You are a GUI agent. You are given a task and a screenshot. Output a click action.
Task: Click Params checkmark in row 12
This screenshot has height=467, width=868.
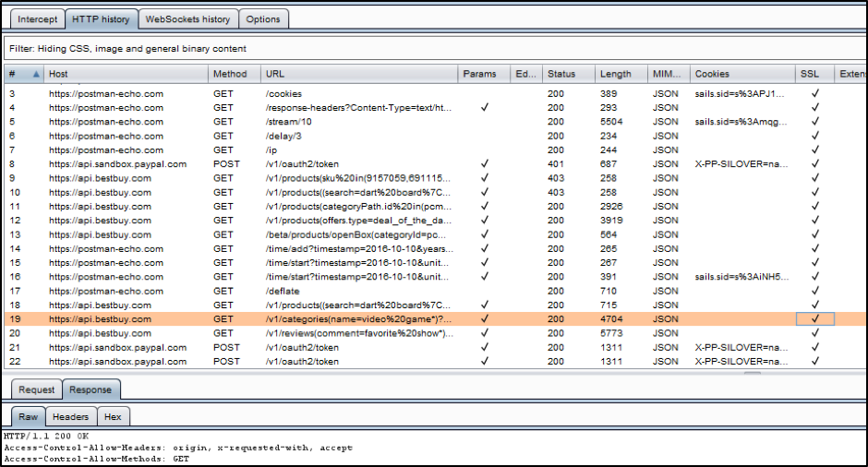485,221
